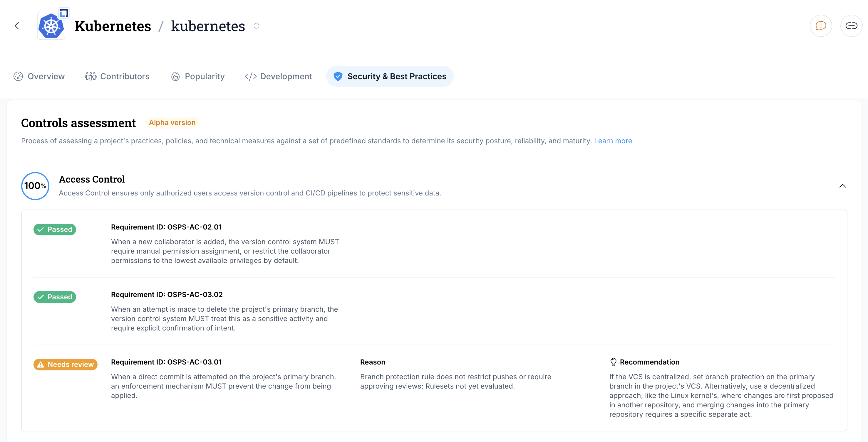Click the Recommendation lightbulb icon
The width and height of the screenshot is (868, 442).
613,362
